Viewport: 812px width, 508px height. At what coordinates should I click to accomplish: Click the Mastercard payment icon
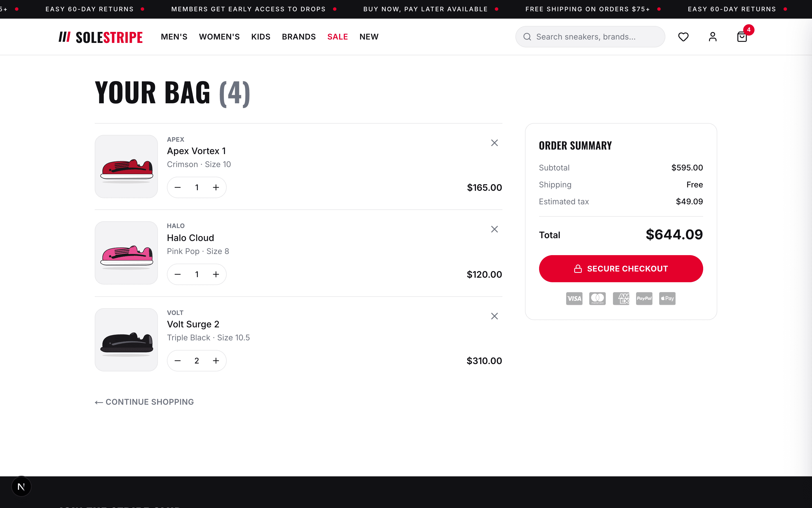pos(597,298)
